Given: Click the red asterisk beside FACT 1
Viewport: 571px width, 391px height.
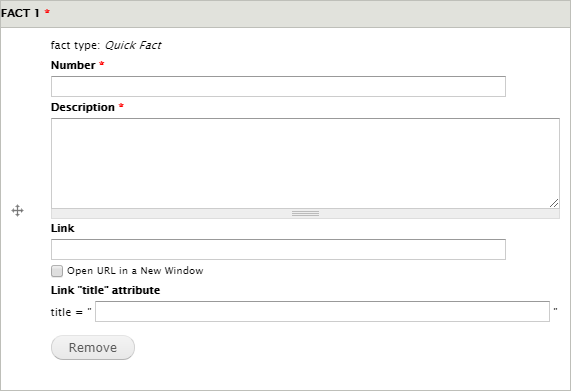Looking at the screenshot, I should click(47, 12).
